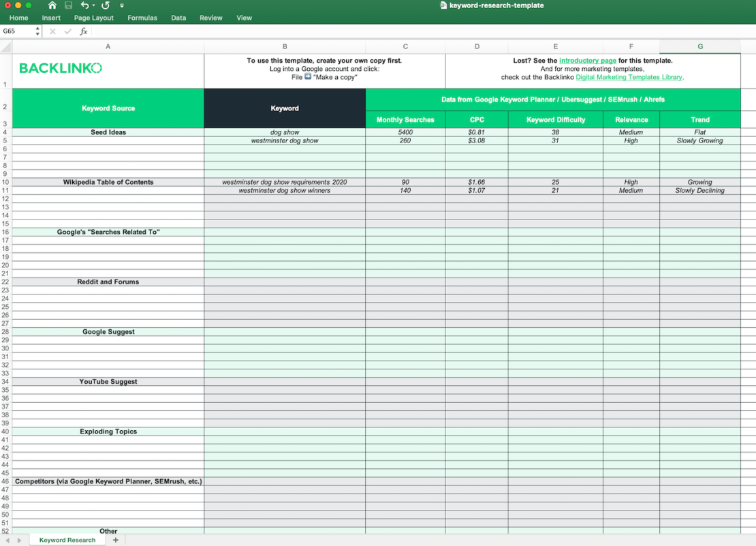
Task: Click the Home icon in the Quick Access Toolbar
Action: (x=51, y=5)
